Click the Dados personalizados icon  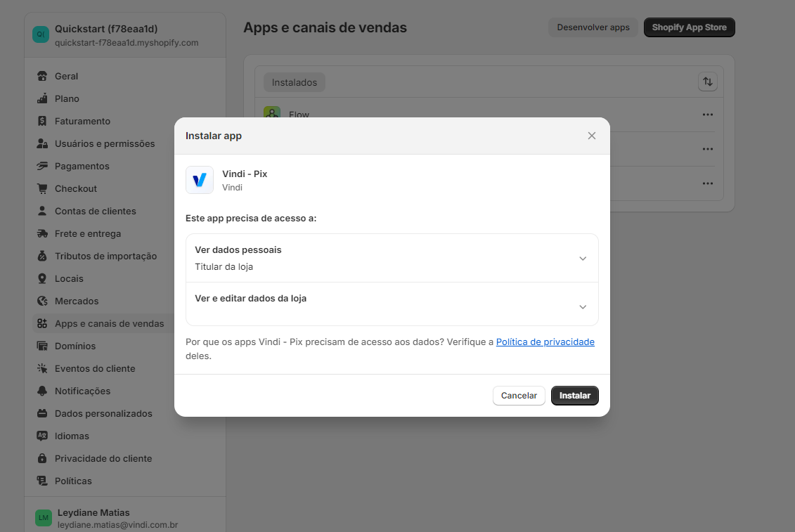pyautogui.click(x=42, y=413)
